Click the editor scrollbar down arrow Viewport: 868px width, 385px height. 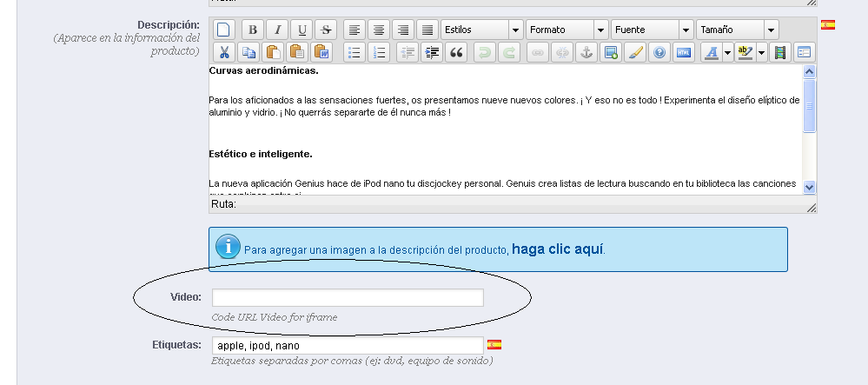point(809,187)
